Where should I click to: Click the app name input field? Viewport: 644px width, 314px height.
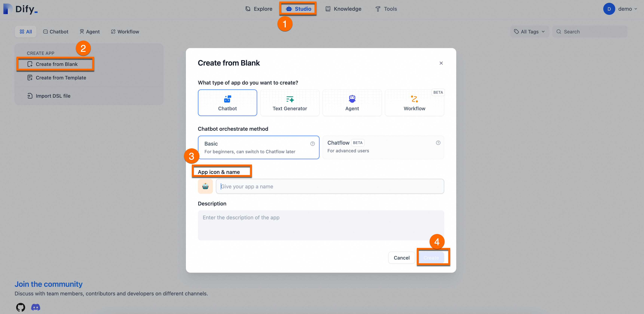(x=330, y=186)
